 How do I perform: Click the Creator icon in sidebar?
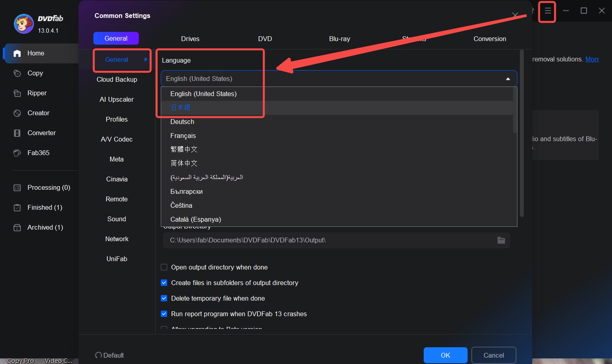[17, 113]
